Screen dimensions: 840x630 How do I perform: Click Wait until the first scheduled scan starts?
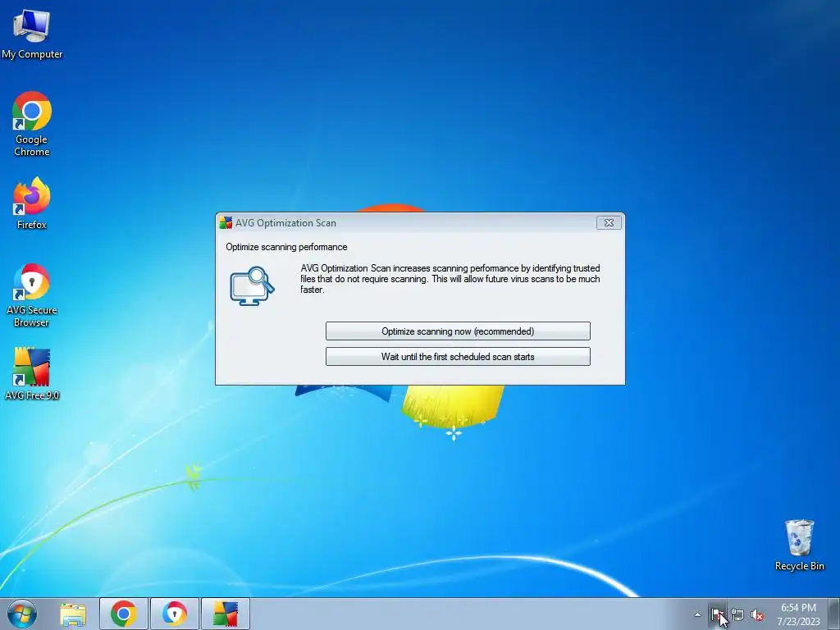click(458, 356)
